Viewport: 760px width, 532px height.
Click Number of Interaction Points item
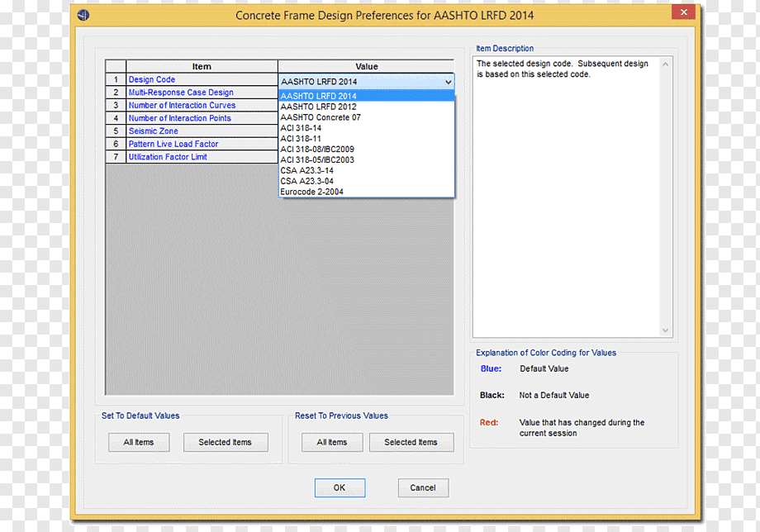[202, 118]
